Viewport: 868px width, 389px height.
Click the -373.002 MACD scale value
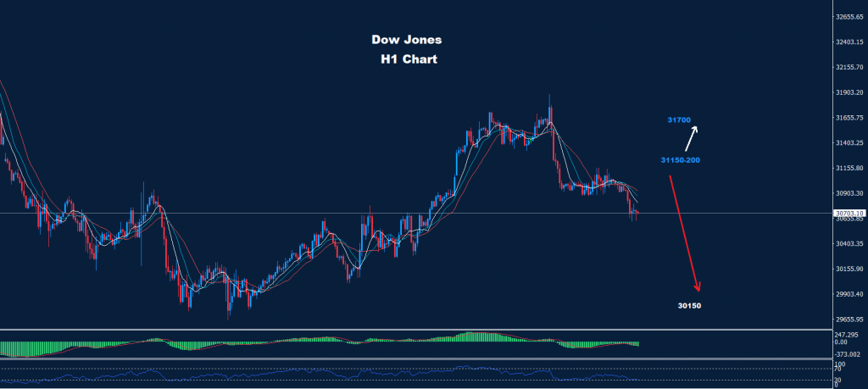pos(847,353)
